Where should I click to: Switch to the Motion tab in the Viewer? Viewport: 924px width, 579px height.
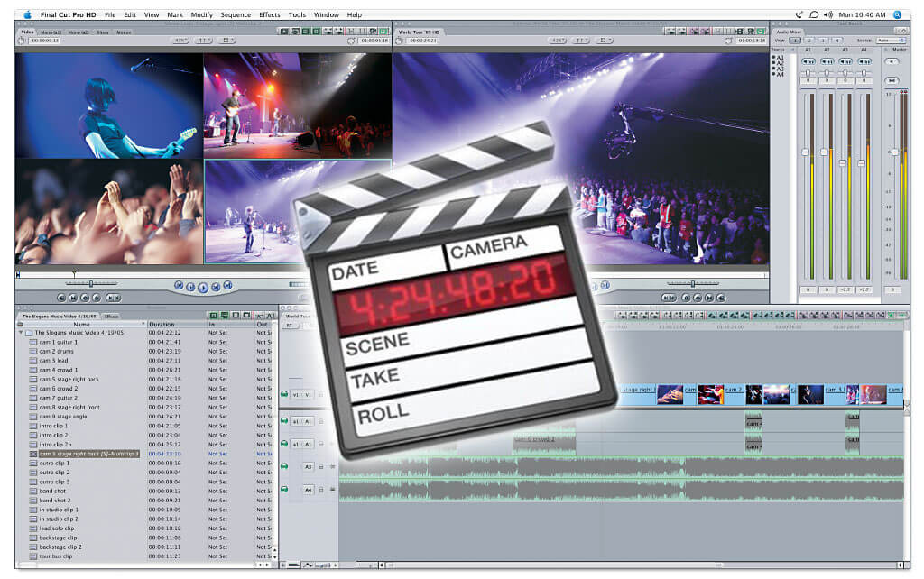pyautogui.click(x=123, y=32)
